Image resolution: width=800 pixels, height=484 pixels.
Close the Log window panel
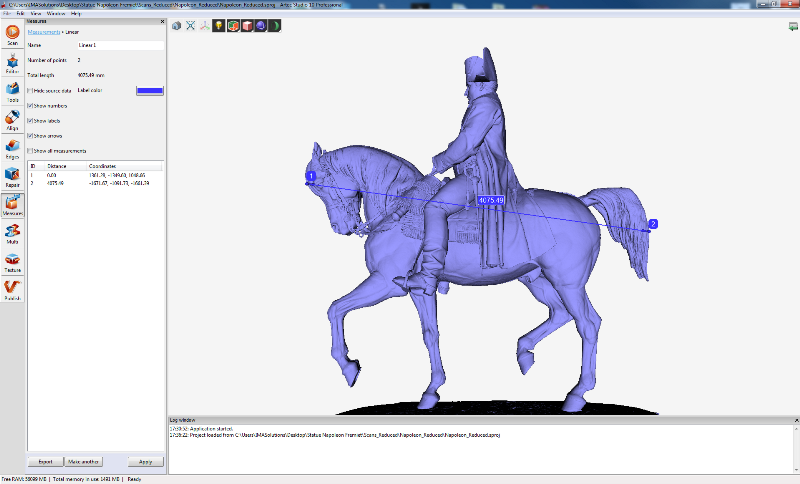coord(796,420)
